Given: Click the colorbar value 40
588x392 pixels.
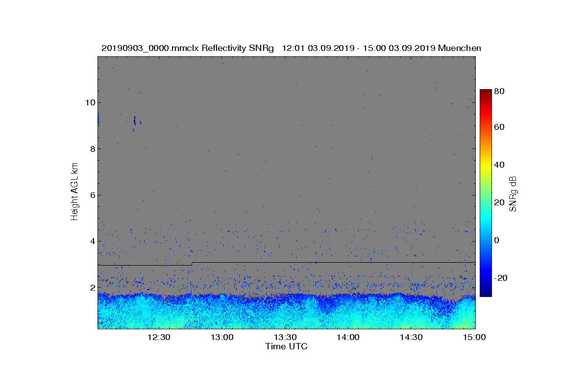Looking at the screenshot, I should click(500, 165).
